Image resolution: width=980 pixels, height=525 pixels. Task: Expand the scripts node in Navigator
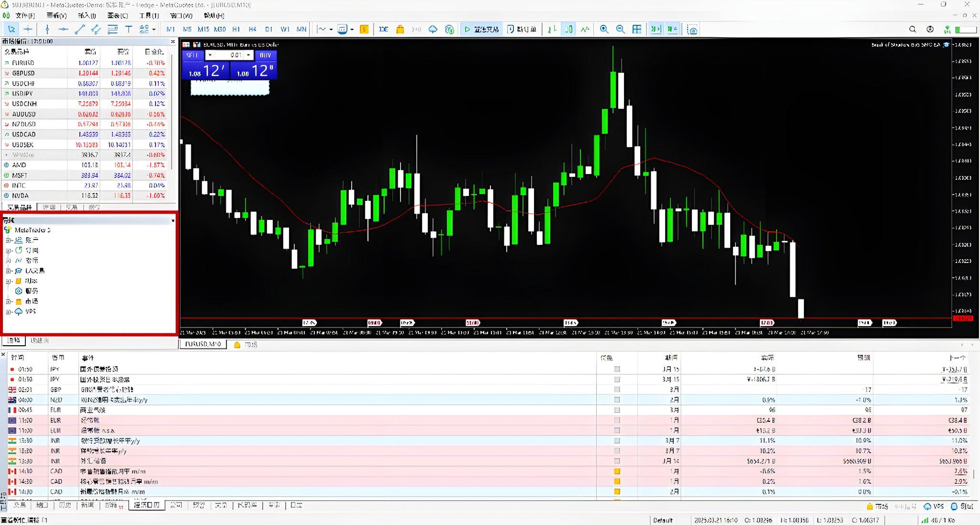(x=8, y=281)
